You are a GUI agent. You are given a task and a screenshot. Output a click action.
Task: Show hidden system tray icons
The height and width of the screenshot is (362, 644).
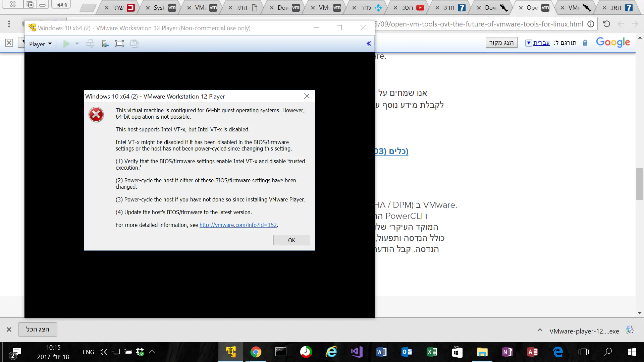[x=152, y=352]
